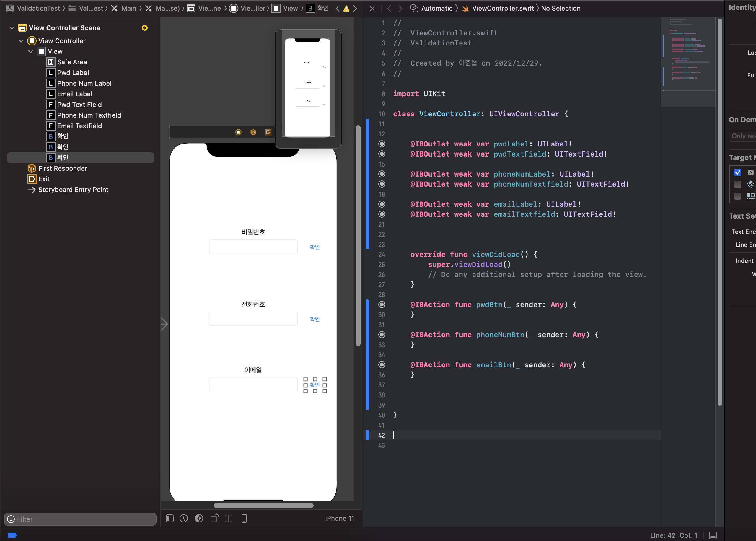
Task: Toggle the debug area button in status bar
Action: point(713,535)
